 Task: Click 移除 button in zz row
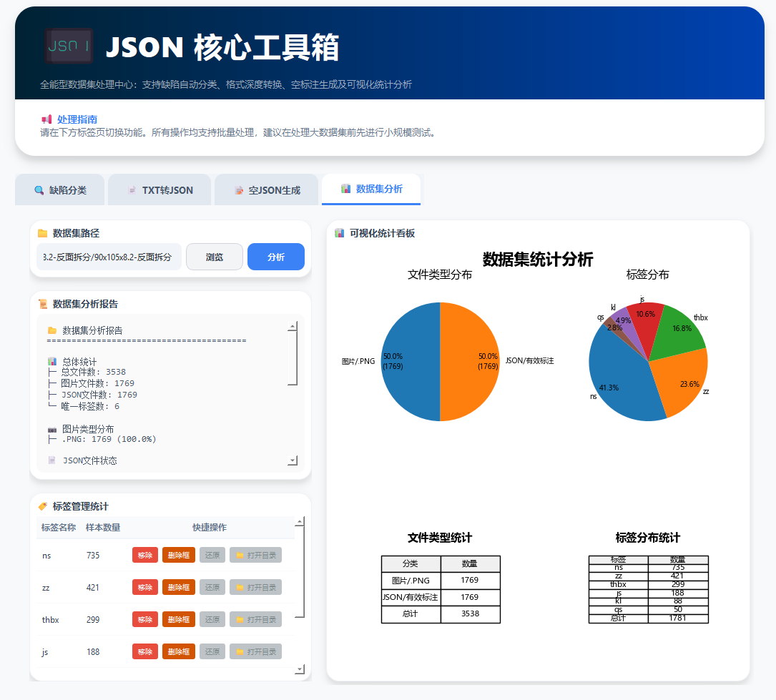(145, 587)
